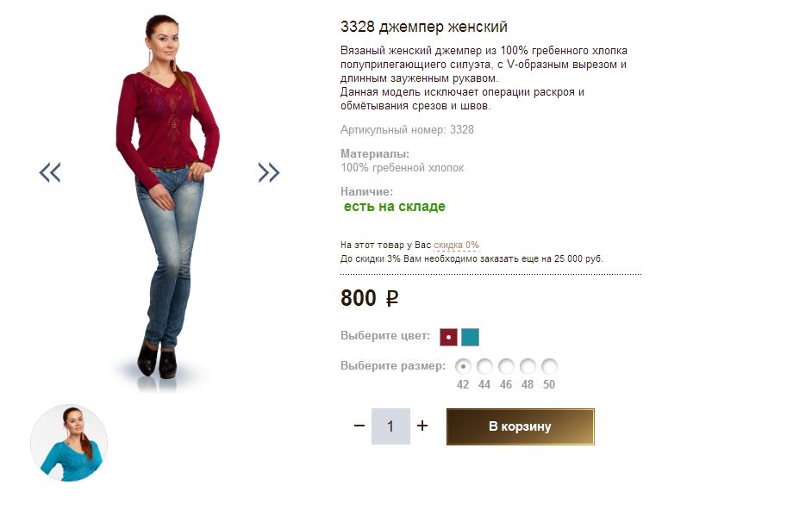Choose the teal blue color swatch

[470, 337]
